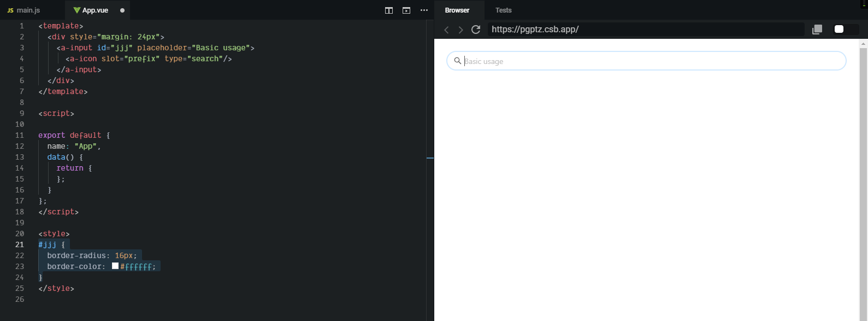This screenshot has height=321, width=868.
Task: Click the 'placeholder="Basic usage"' attribute text
Action: pyautogui.click(x=193, y=48)
